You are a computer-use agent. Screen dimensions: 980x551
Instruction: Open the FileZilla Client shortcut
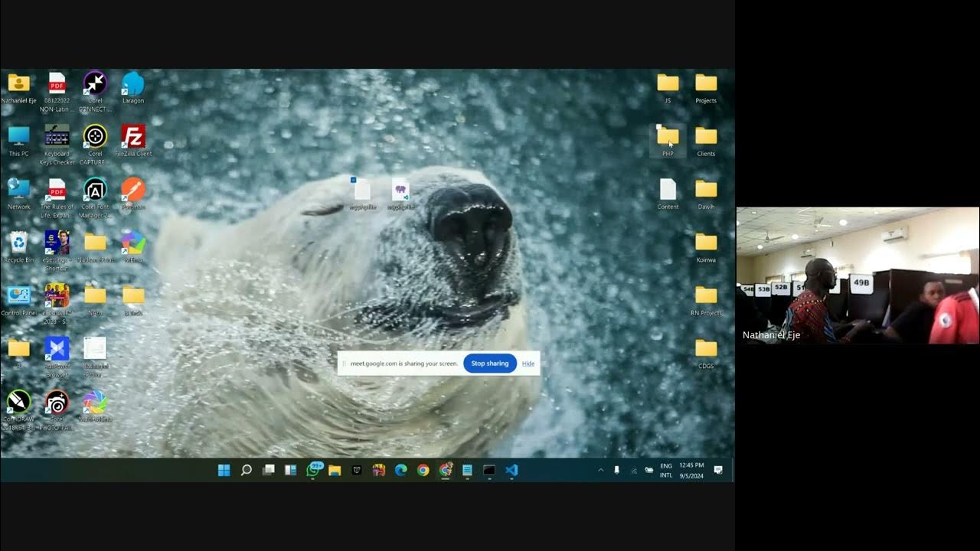coord(133,141)
